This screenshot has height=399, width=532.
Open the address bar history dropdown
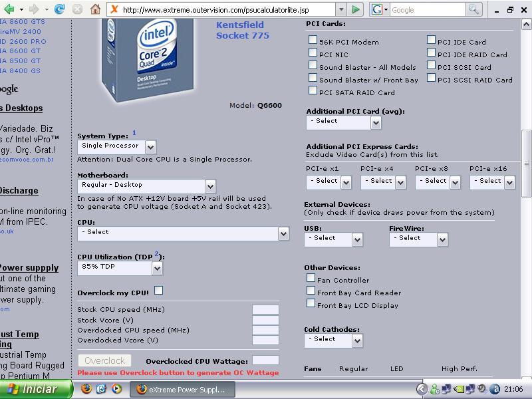tap(341, 9)
